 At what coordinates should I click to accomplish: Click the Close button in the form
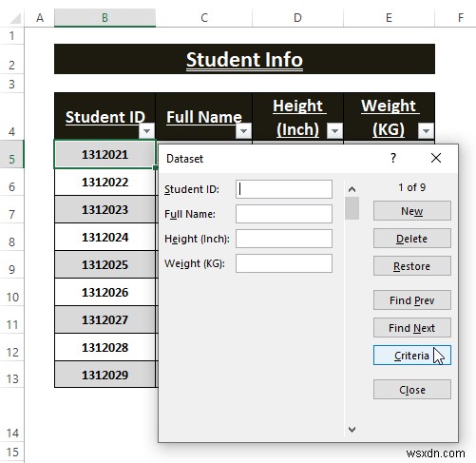[x=412, y=390]
